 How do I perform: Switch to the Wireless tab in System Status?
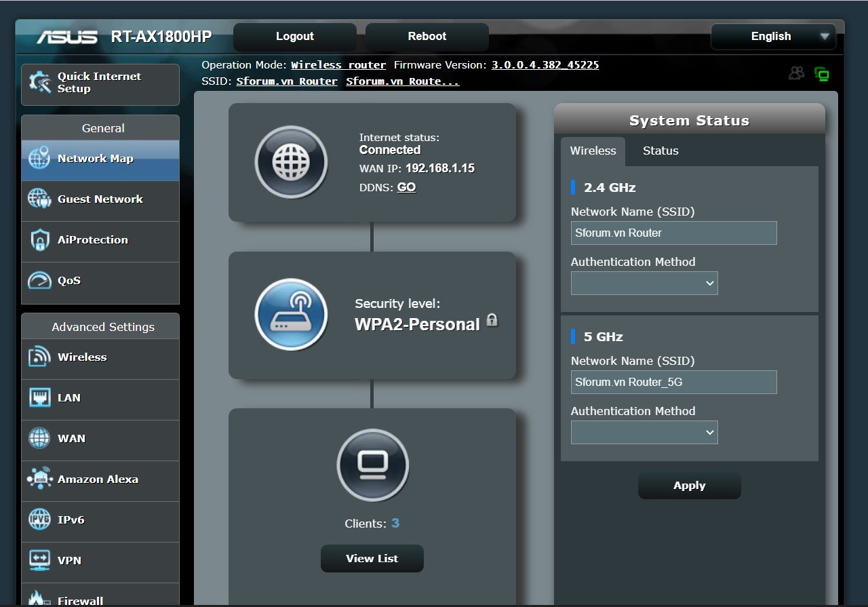(593, 151)
